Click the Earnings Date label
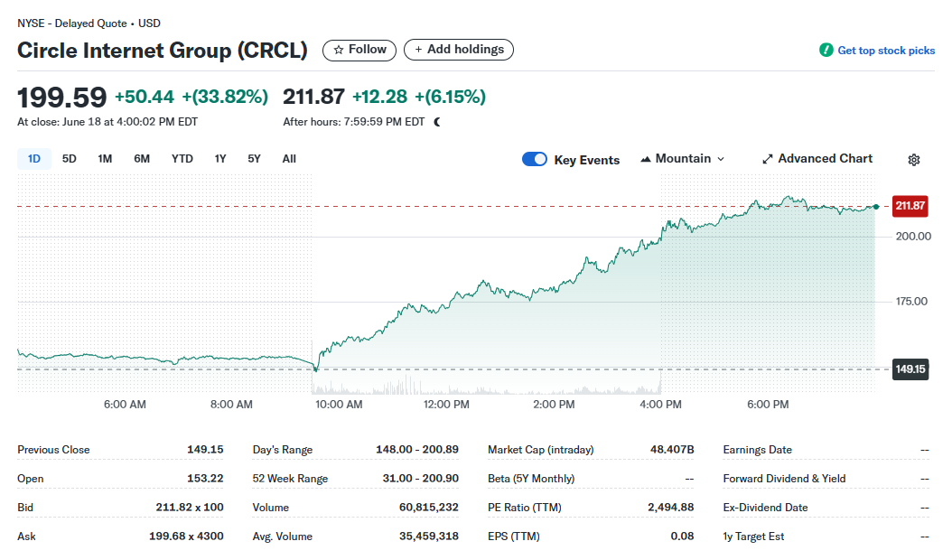The image size is (952, 560). tap(757, 450)
